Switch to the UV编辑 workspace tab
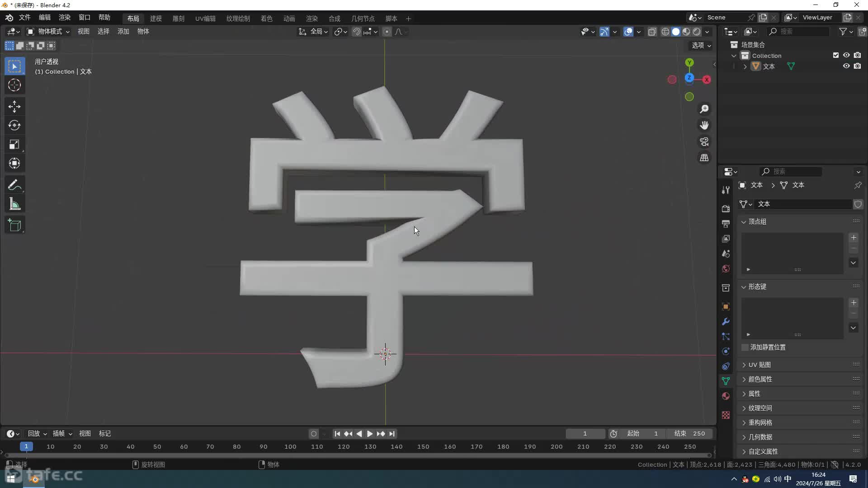 point(205,19)
